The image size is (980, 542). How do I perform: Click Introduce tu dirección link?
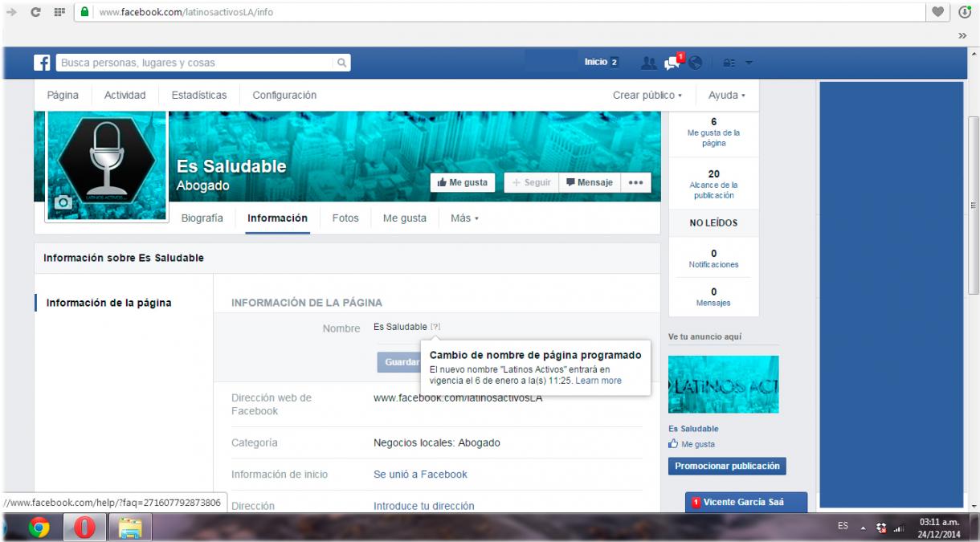click(424, 506)
